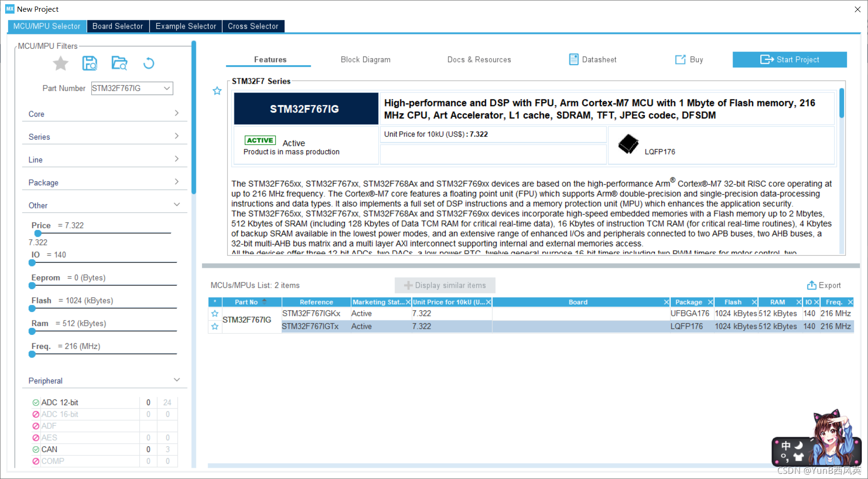Toggle AES peripheral filter

point(36,438)
